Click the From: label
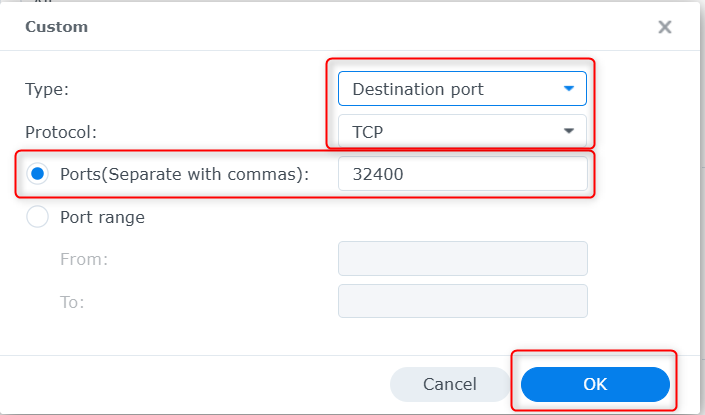Image resolution: width=705 pixels, height=415 pixels. (84, 259)
